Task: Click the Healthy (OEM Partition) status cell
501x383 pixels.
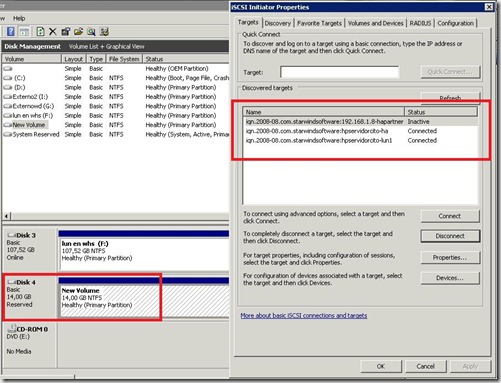Action: (x=177, y=69)
